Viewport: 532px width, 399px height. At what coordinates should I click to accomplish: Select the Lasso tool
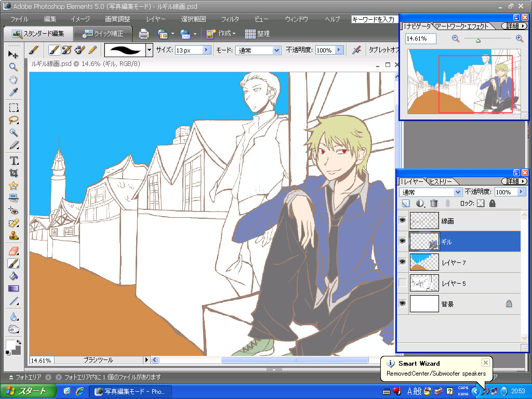click(x=13, y=120)
